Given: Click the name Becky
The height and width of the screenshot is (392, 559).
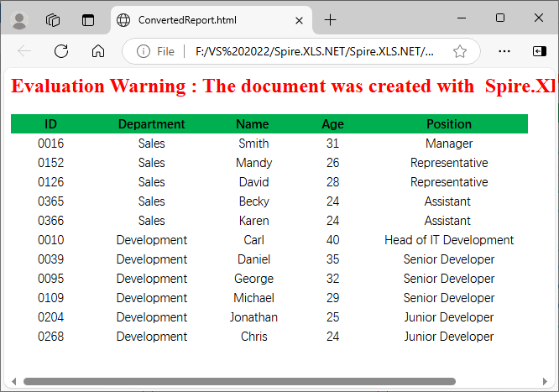Looking at the screenshot, I should click(x=253, y=201).
